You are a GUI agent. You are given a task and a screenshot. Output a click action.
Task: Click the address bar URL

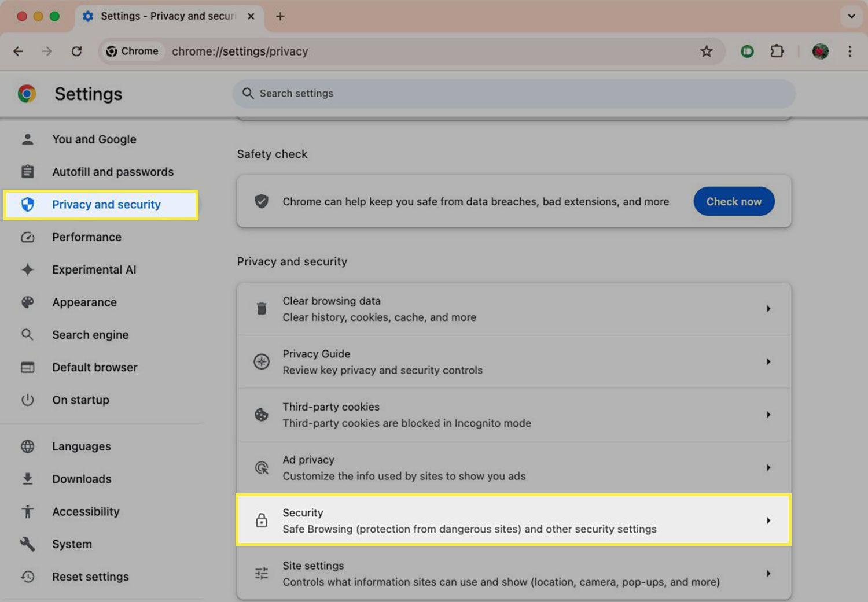pyautogui.click(x=240, y=51)
